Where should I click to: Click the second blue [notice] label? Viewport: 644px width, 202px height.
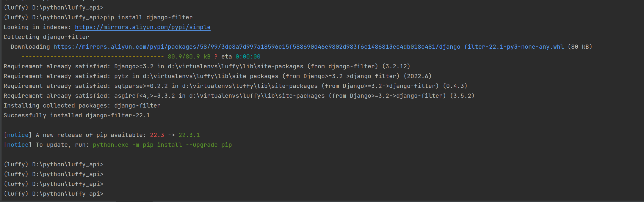18,145
